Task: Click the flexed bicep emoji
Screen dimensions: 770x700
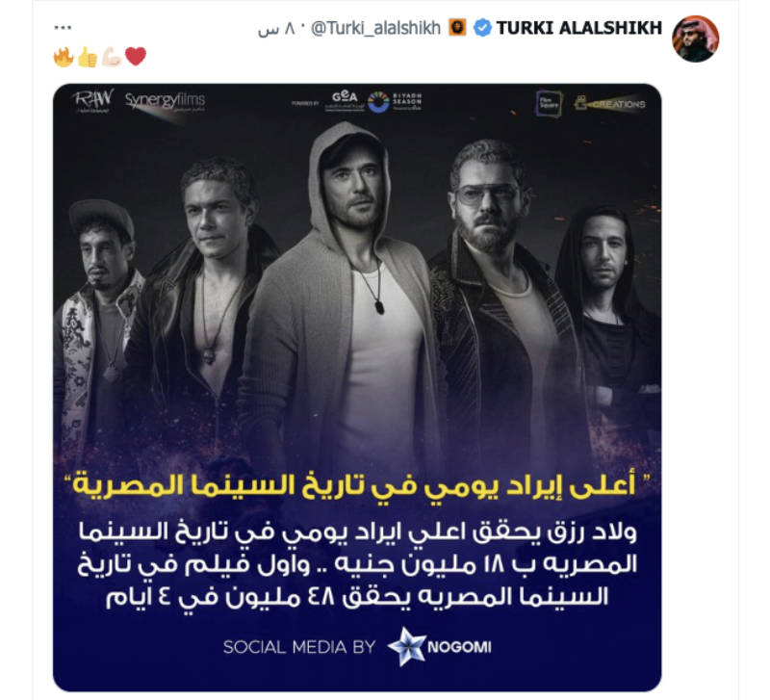Action: [112, 57]
